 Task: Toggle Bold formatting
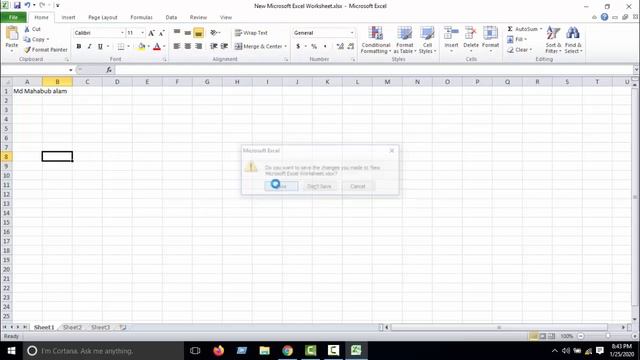pyautogui.click(x=79, y=47)
